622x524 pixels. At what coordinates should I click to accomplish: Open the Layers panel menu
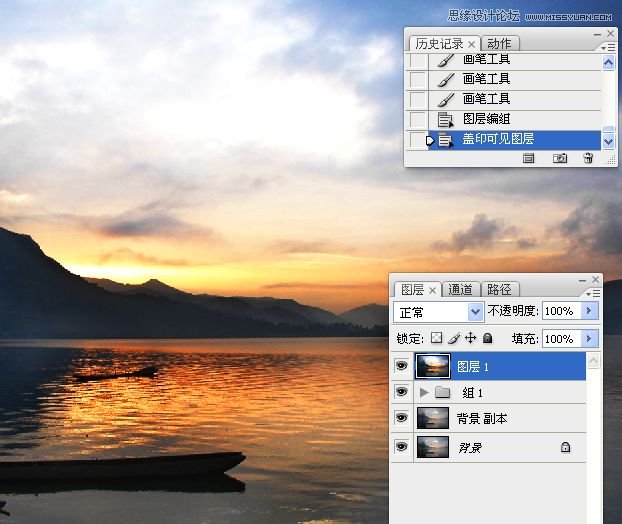(x=593, y=294)
